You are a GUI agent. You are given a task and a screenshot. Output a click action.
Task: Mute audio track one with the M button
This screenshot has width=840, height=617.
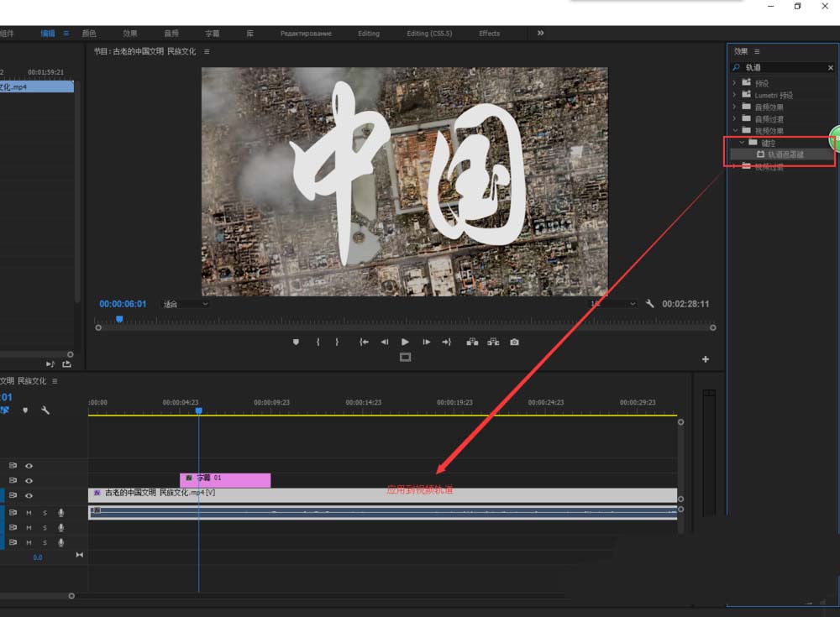click(x=28, y=512)
